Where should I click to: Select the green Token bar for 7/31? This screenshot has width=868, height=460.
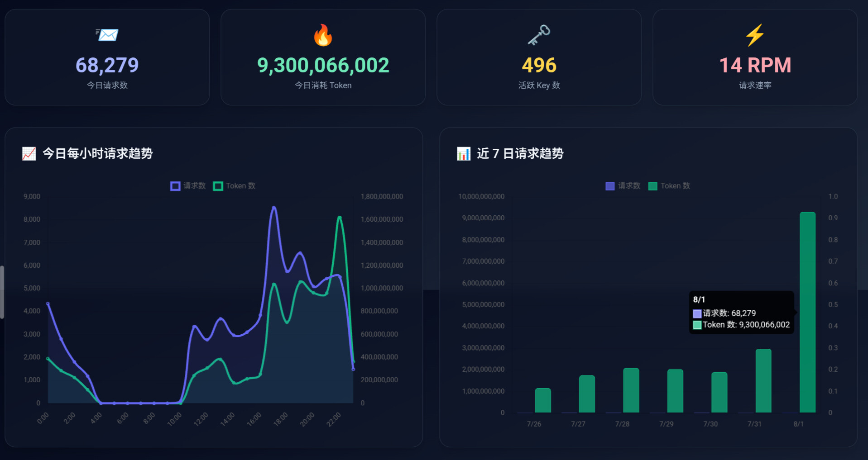tap(763, 381)
